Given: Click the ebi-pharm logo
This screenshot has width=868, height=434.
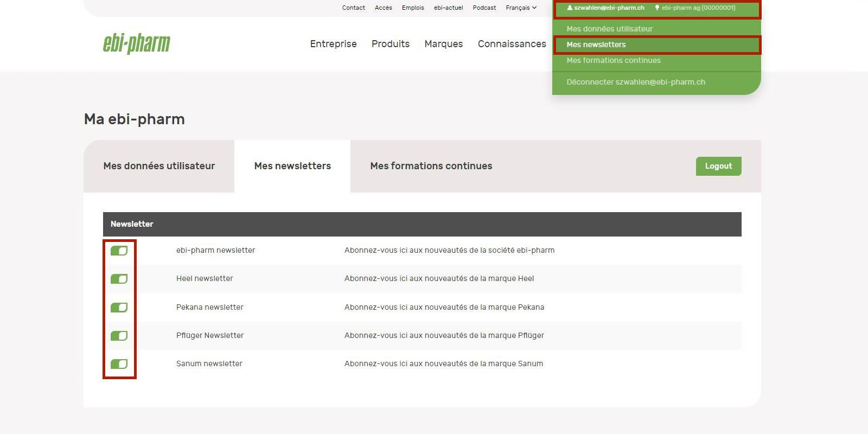Looking at the screenshot, I should pyautogui.click(x=137, y=43).
